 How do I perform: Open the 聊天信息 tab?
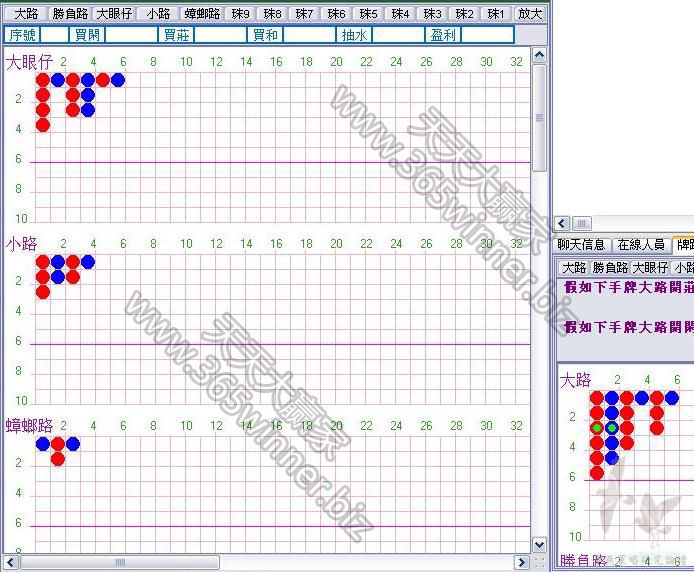pyautogui.click(x=581, y=244)
